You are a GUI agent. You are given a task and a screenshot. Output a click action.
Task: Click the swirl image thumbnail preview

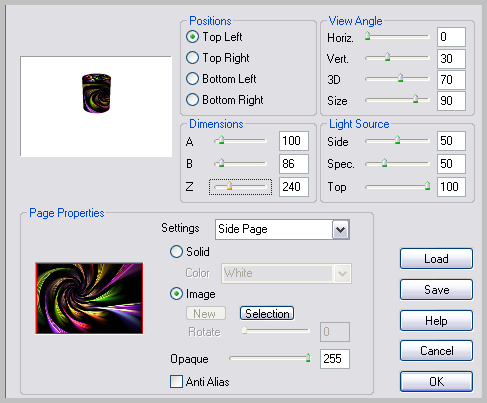tap(89, 298)
